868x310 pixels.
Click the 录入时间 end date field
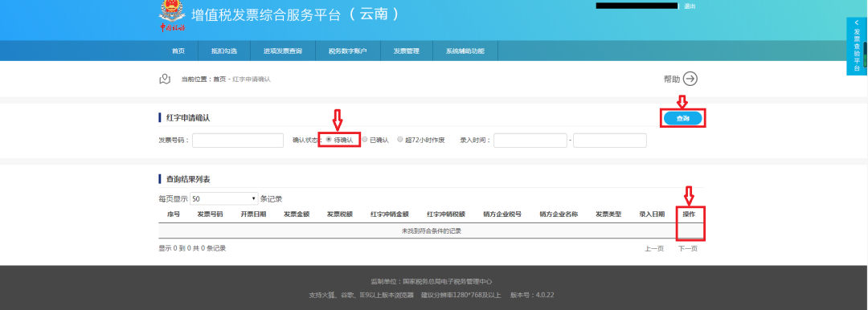tap(610, 141)
